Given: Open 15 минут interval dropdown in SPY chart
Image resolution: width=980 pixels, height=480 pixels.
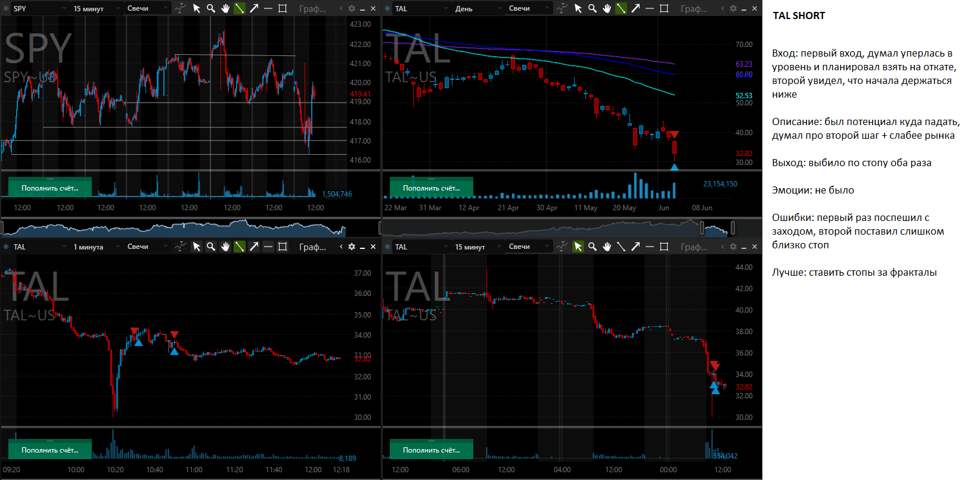Looking at the screenshot, I should click(95, 8).
